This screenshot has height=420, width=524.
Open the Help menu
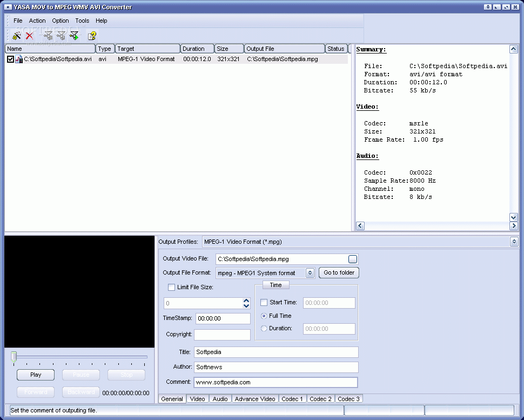101,21
